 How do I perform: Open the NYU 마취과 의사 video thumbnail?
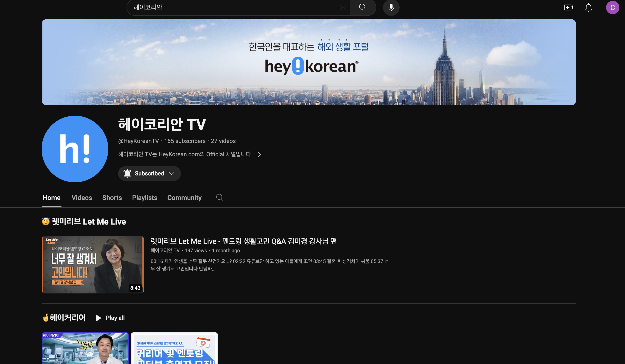click(85, 348)
